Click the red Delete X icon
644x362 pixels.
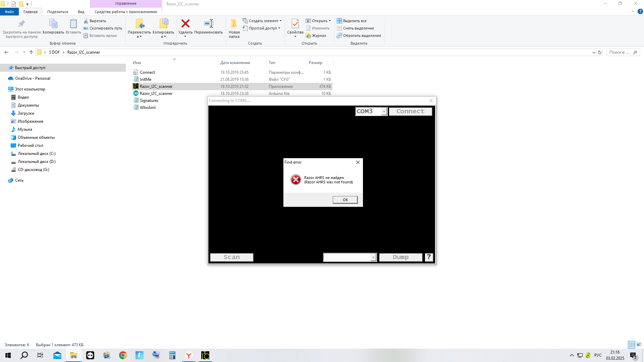pyautogui.click(x=185, y=23)
